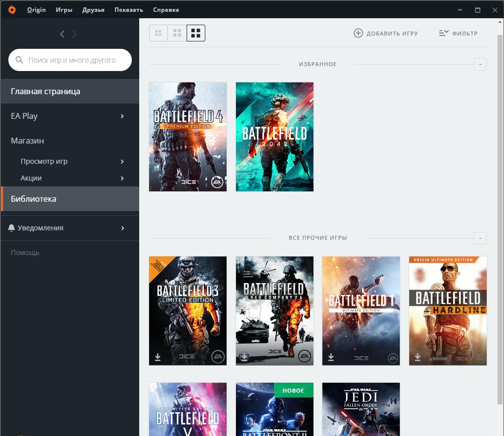Viewport: 504px width, 436px height.
Task: Open the Показать menu
Action: point(128,10)
